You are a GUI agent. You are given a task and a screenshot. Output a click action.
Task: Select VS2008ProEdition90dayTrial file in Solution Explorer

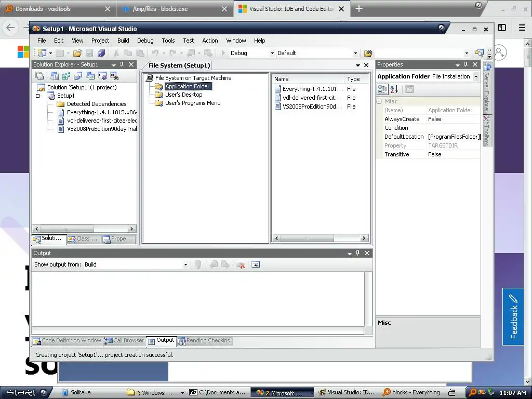pos(102,129)
